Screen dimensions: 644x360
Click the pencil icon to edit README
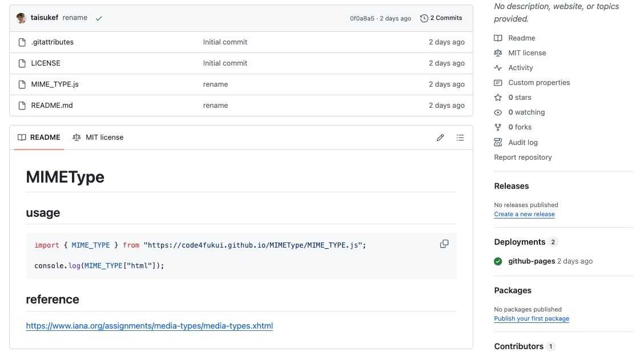pos(440,137)
